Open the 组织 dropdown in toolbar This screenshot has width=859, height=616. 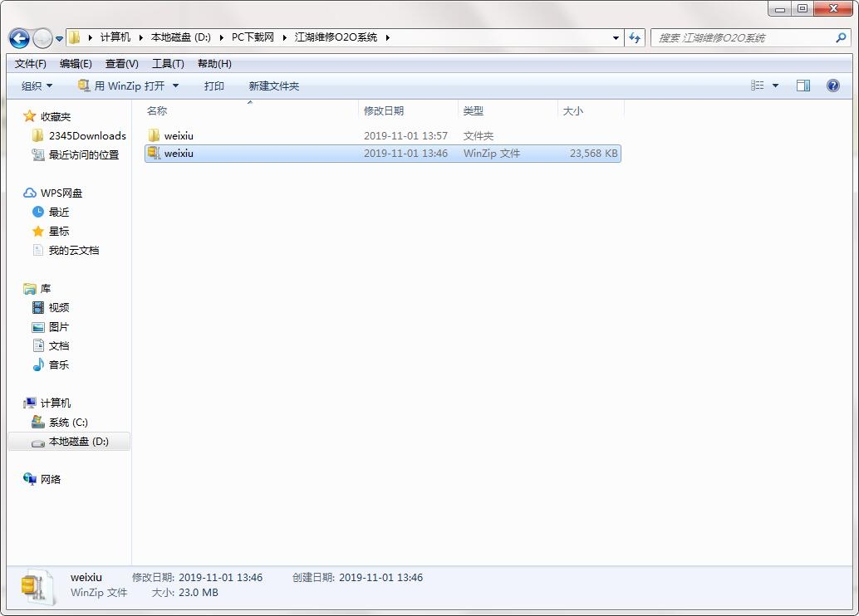37,86
